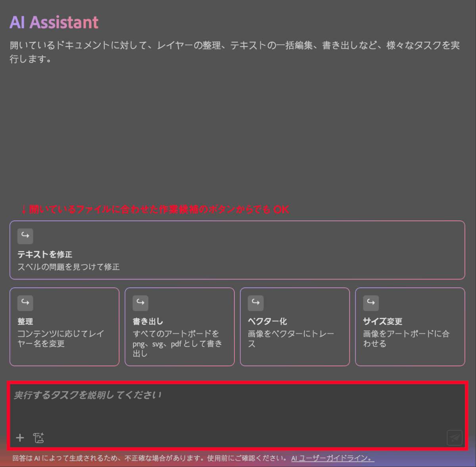Choose the 書き出し suggestion card

click(x=180, y=327)
